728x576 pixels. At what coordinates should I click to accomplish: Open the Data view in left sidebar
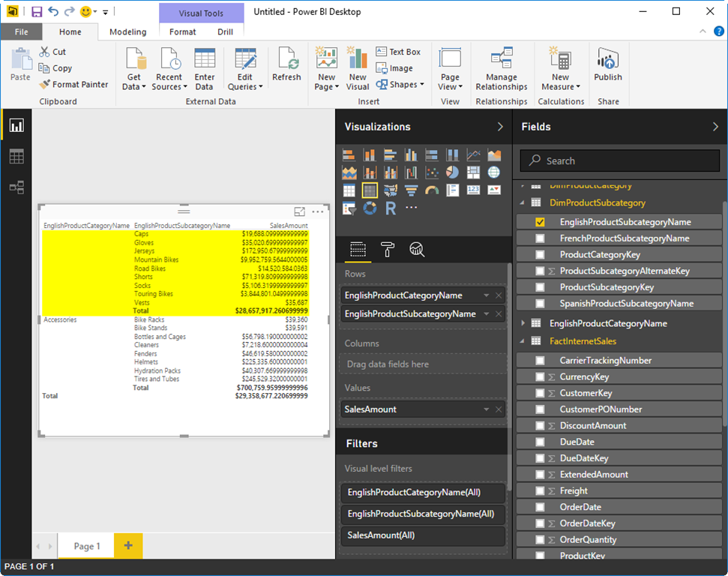point(16,157)
